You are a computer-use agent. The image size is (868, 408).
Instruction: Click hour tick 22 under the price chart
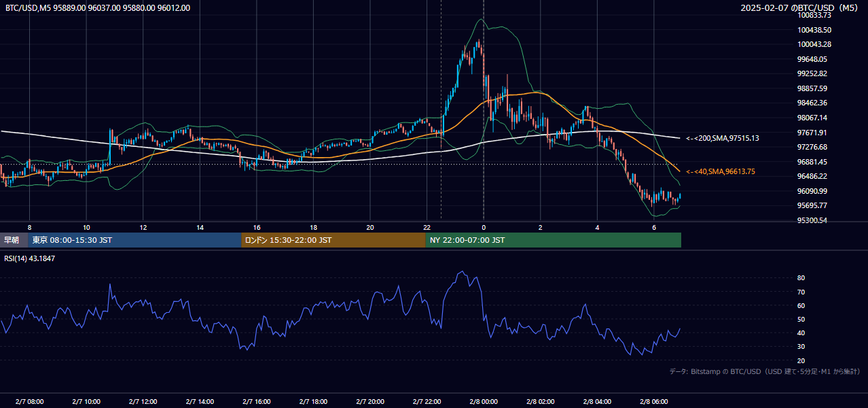coord(427,227)
